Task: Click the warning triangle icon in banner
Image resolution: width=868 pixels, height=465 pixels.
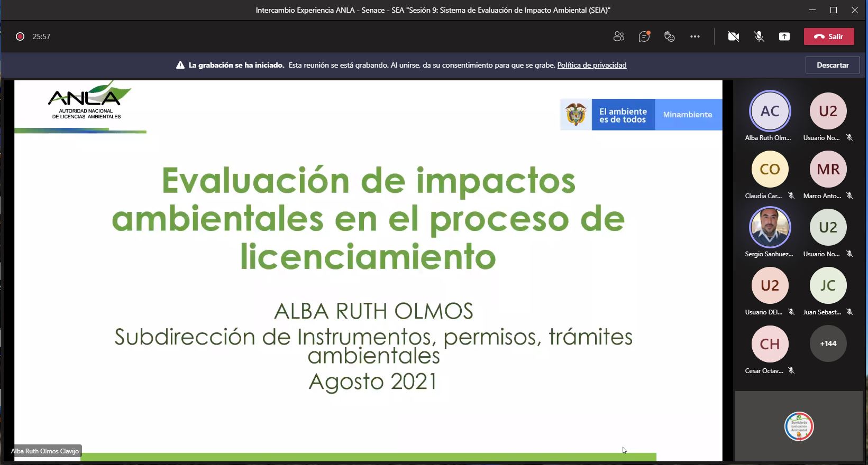Action: 180,65
